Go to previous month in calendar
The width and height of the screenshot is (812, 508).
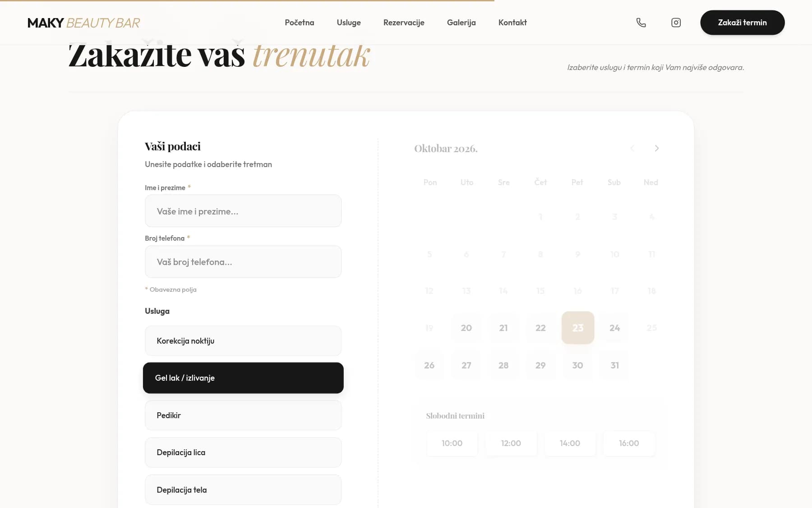(x=632, y=148)
